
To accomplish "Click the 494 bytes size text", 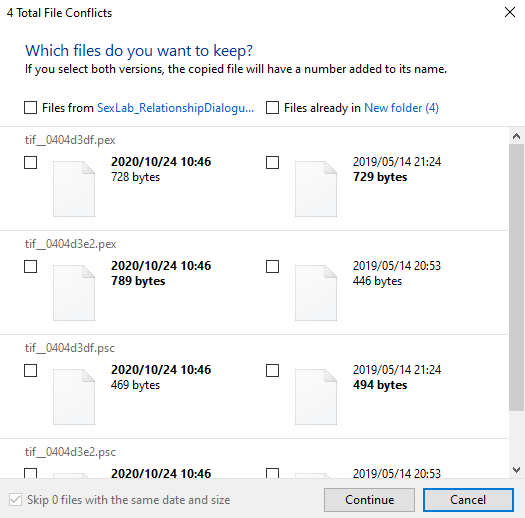I will click(380, 385).
